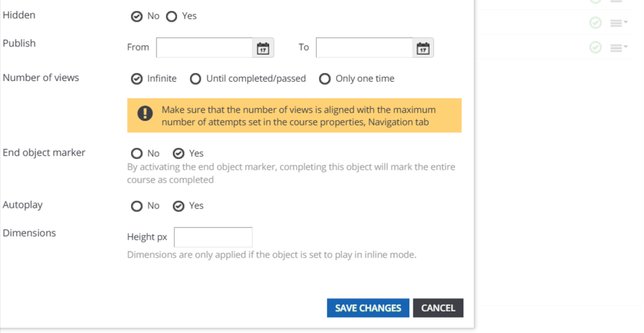The width and height of the screenshot is (644, 333).
Task: Click the Publish From date field
Action: click(x=204, y=48)
